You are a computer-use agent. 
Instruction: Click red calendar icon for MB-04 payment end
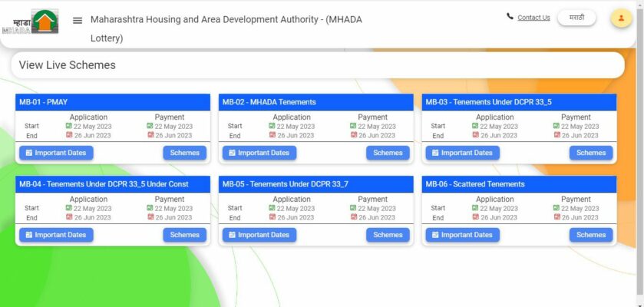150,217
